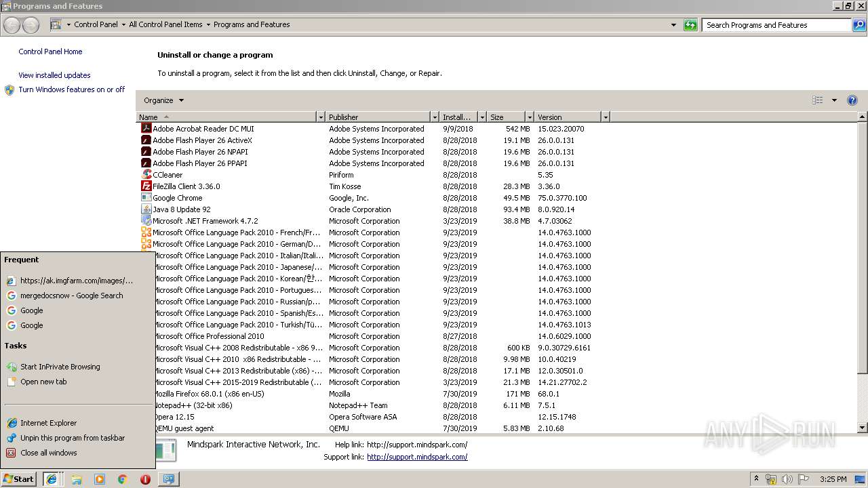The image size is (868, 488).
Task: Choose Internet Explorer in jump list
Action: 48,423
